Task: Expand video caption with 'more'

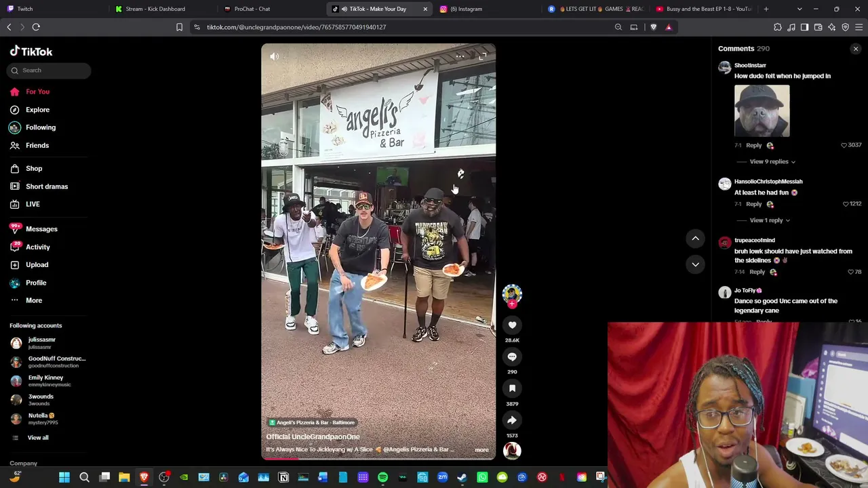Action: click(x=481, y=450)
